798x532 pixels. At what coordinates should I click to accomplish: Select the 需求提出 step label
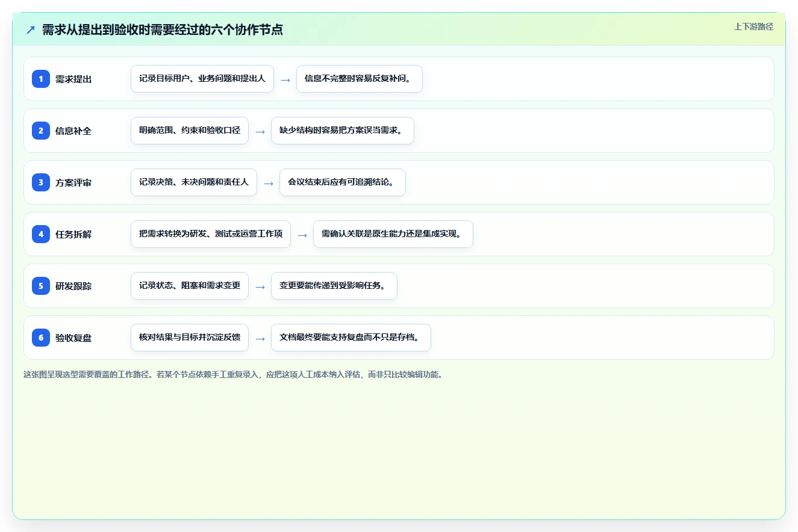(x=73, y=79)
